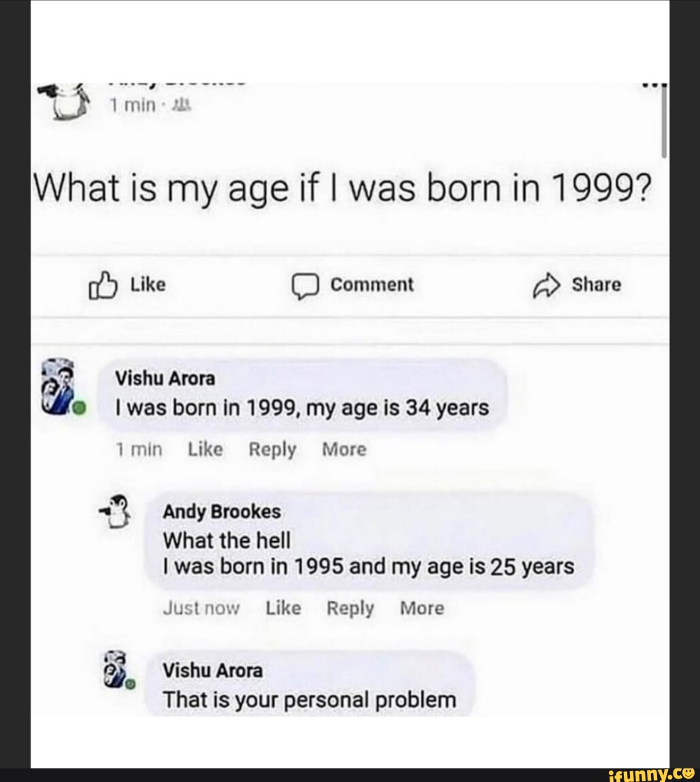Screen dimensions: 700x782
Task: Reply to Andy Brookes' 1995 comment
Action: 350,608
